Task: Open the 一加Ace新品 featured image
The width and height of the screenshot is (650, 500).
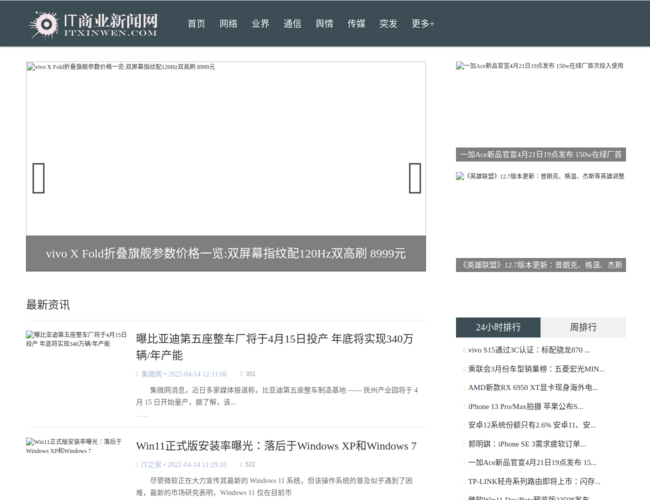Action: (541, 104)
